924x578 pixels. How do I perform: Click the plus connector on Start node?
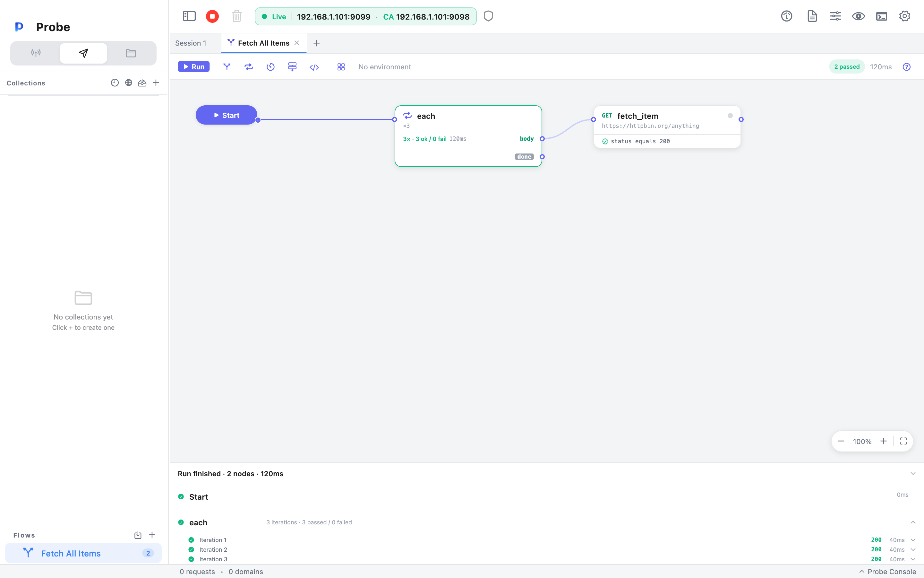[258, 120]
